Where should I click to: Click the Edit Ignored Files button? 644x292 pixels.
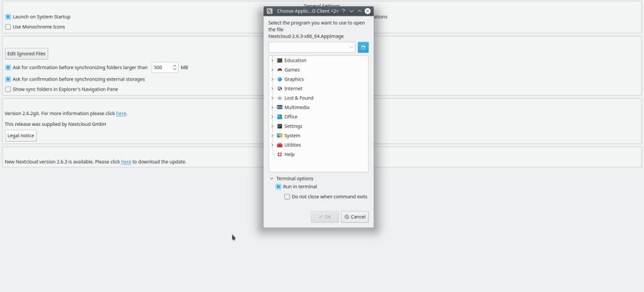pos(26,54)
